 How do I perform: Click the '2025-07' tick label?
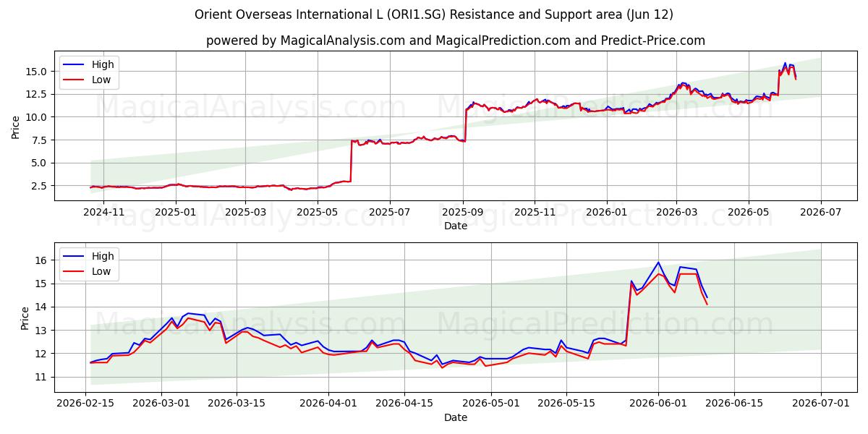coord(390,212)
